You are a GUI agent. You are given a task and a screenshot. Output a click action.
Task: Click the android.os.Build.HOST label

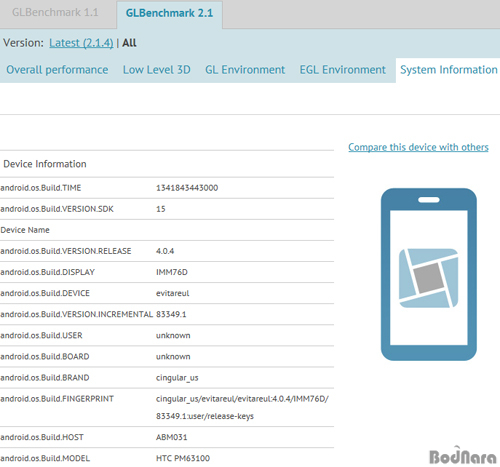(x=42, y=437)
